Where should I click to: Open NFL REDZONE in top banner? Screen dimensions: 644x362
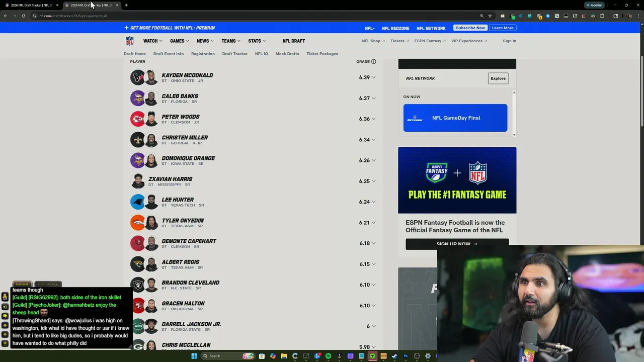tap(395, 28)
